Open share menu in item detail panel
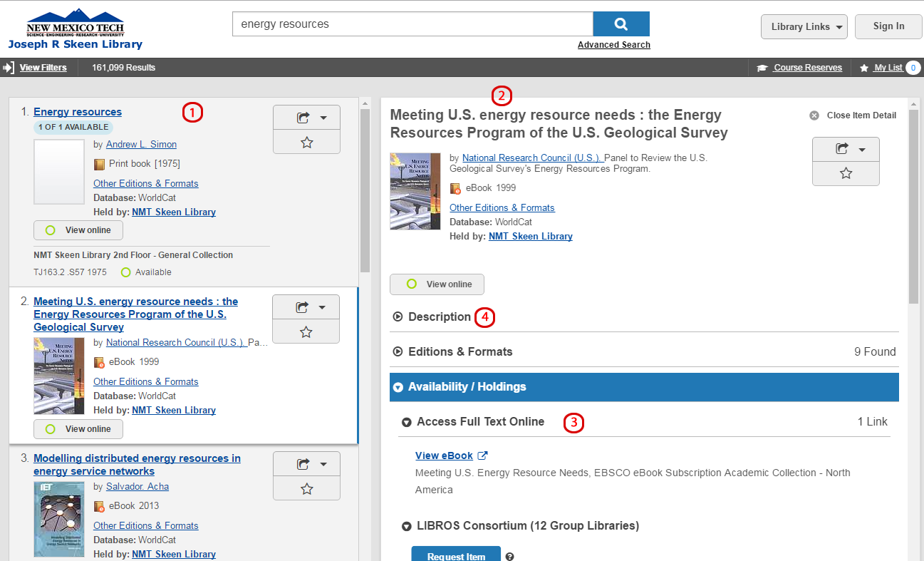The width and height of the screenshot is (924, 561). (846, 149)
